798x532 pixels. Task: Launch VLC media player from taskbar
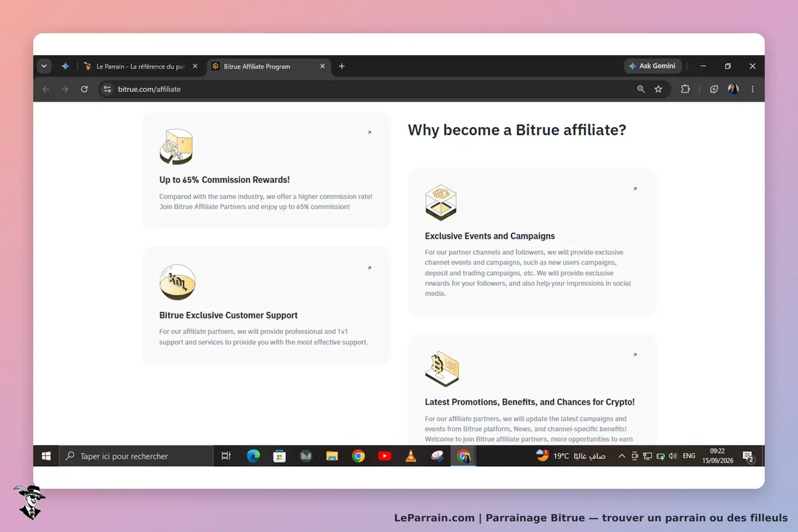pos(411,456)
